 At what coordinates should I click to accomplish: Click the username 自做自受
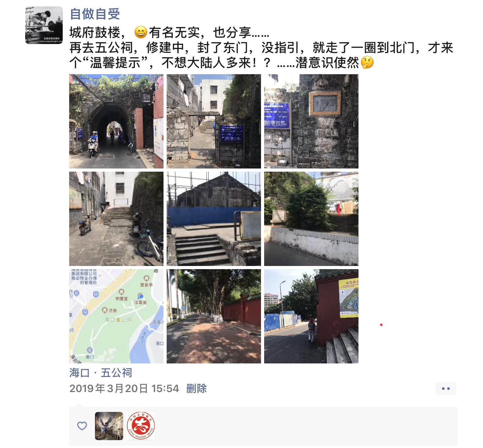95,14
